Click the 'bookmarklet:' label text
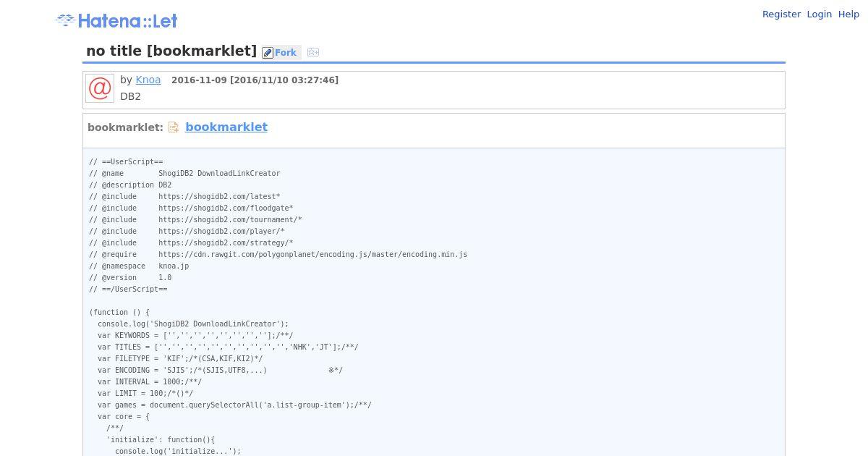Screen dimensions: 868x456 click(125, 127)
